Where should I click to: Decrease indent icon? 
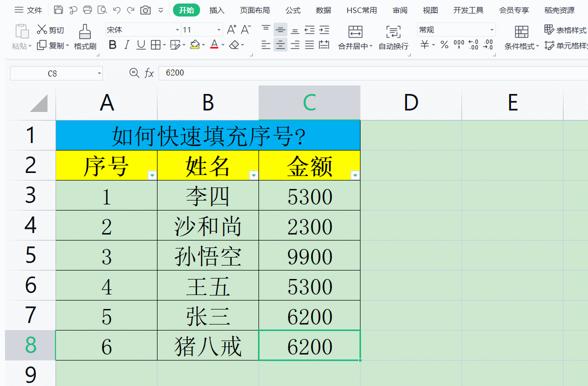(x=310, y=29)
